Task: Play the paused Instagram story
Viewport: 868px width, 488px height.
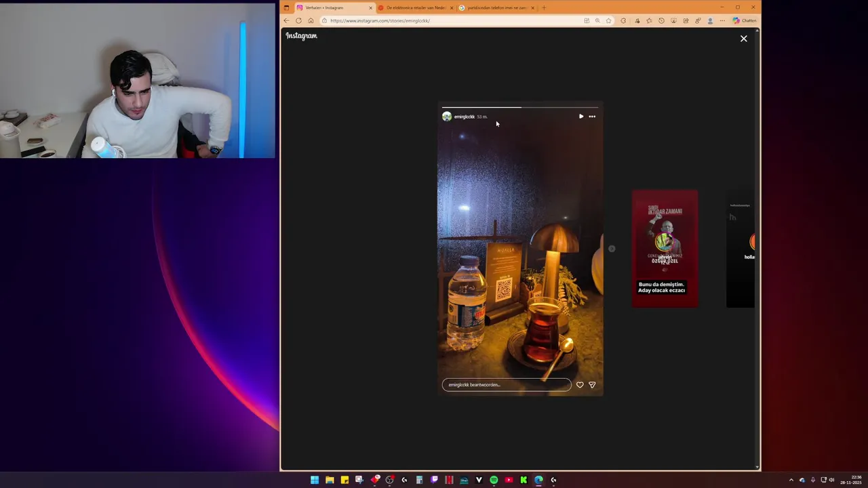Action: (580, 117)
